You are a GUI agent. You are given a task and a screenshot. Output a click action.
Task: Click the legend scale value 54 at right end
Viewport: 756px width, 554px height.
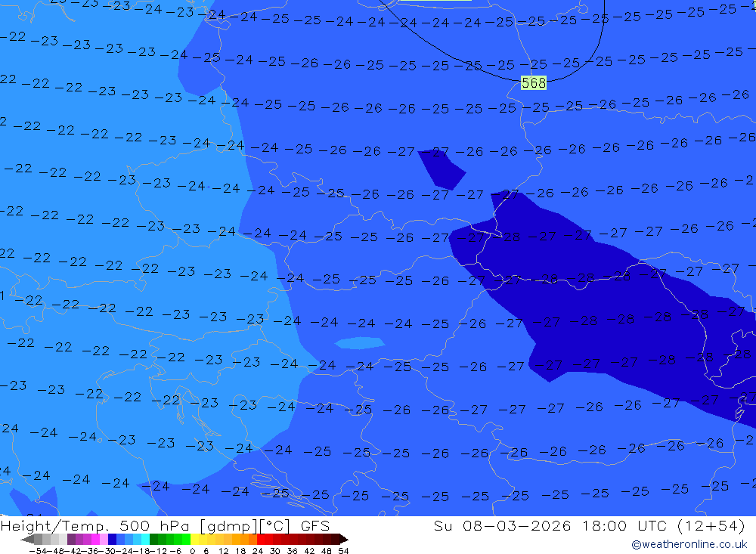pos(343,551)
